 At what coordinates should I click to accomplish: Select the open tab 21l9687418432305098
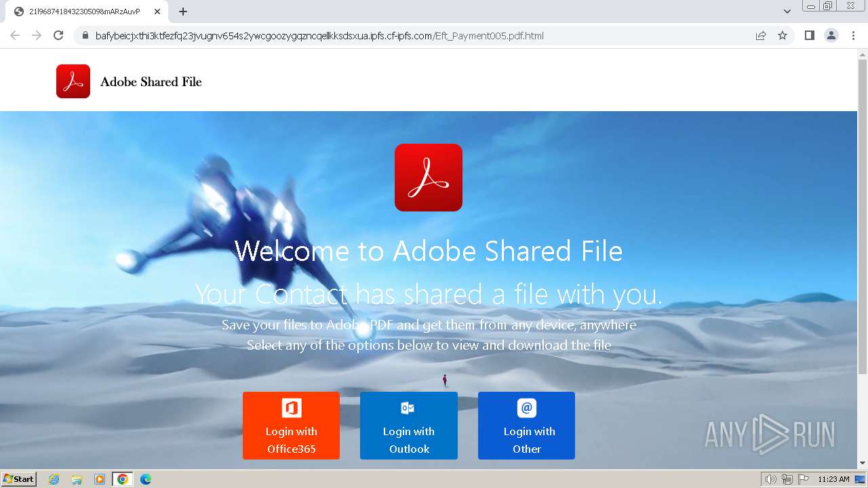pos(87,12)
